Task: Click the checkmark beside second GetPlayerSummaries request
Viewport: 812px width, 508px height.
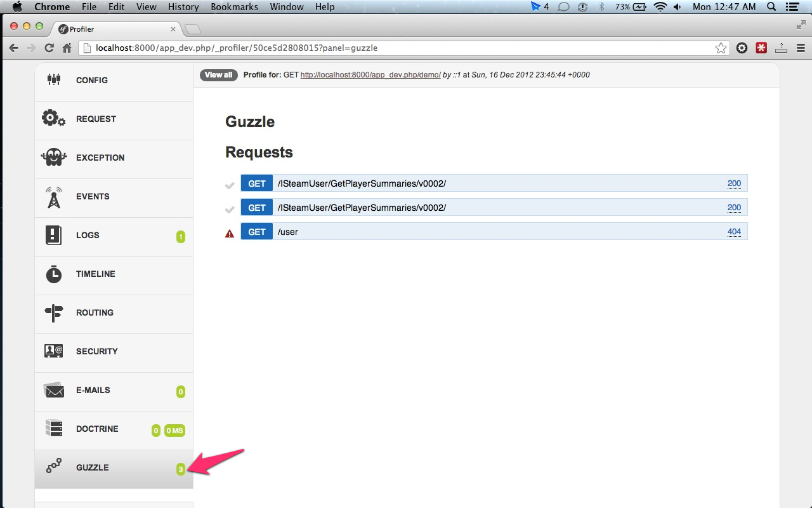Action: click(x=230, y=209)
